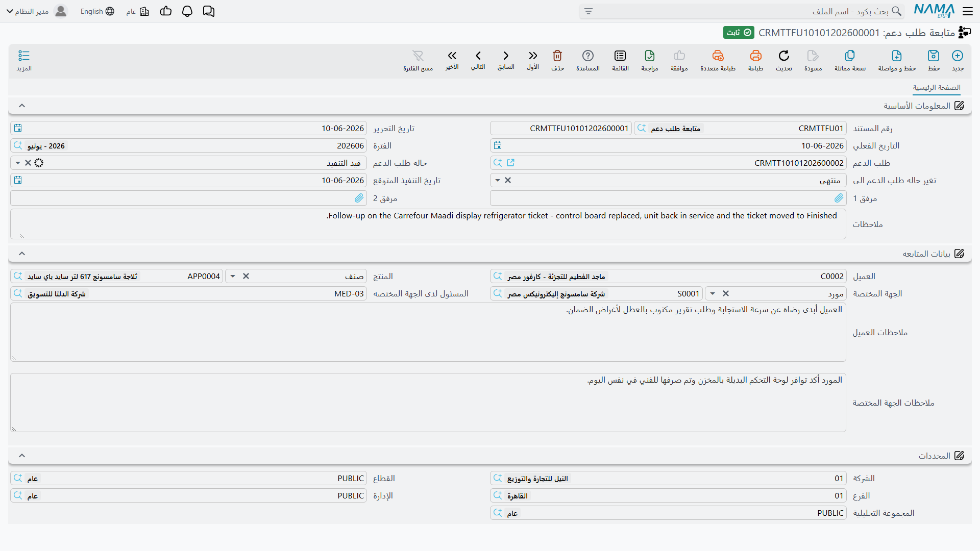Click الإدارة PUBLIC field
Viewport: 980px width, 551px height.
point(188,495)
